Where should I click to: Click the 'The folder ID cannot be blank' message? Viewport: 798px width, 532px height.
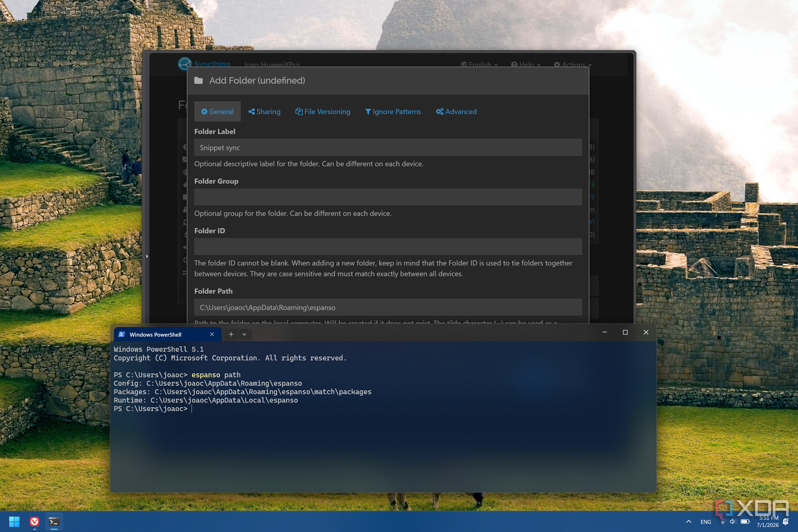point(383,268)
